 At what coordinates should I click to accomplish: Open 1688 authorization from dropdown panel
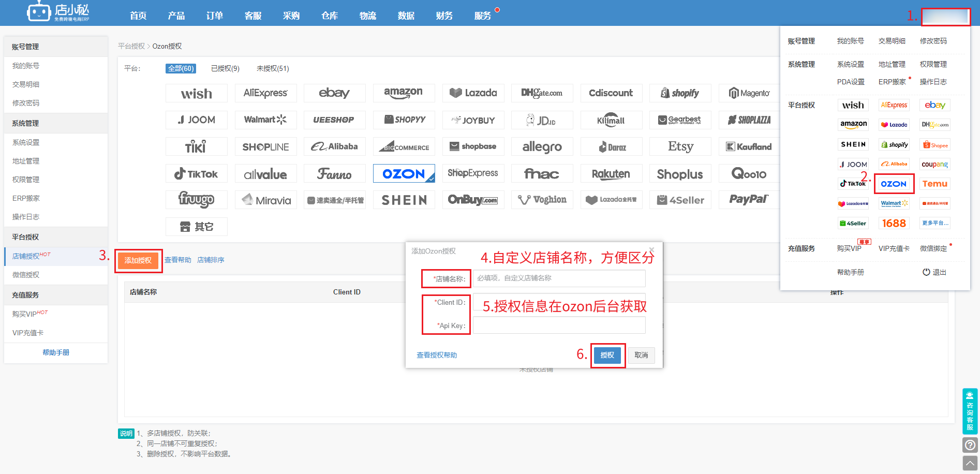click(894, 223)
